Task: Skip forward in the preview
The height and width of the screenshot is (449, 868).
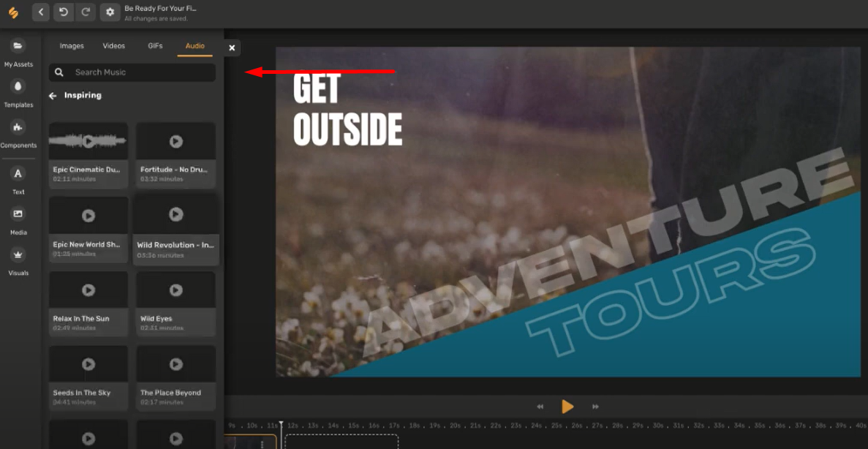Action: 596,407
